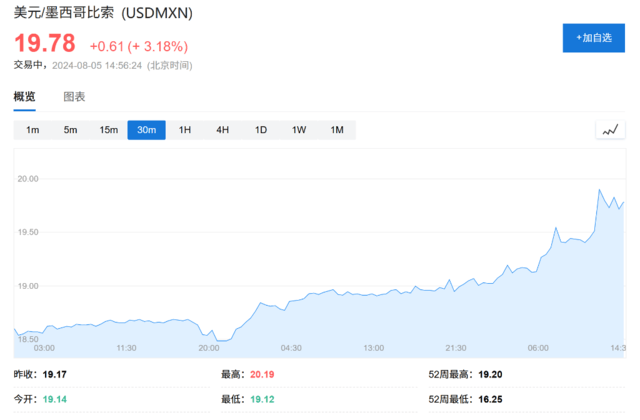Viewport: 640px width, 420px height.
Task: Set chart interval to 4H
Action: coord(222,130)
